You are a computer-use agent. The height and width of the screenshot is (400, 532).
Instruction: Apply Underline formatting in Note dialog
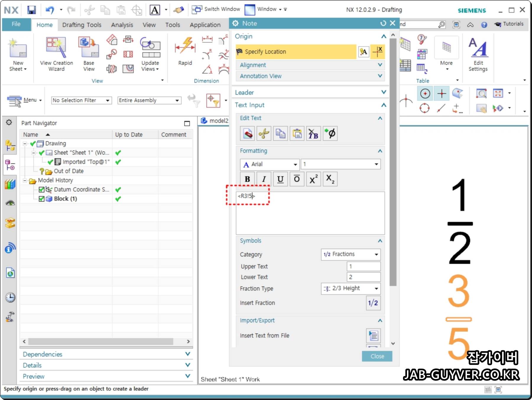pyautogui.click(x=280, y=179)
